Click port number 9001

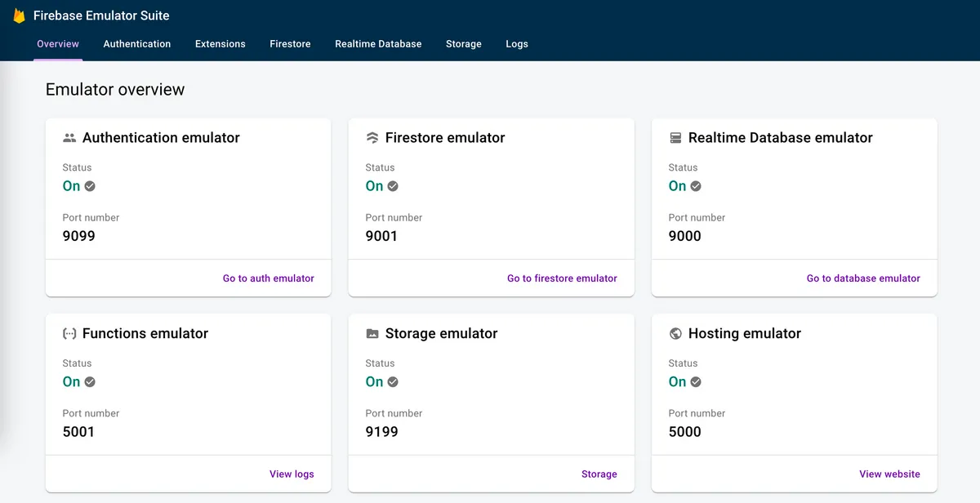pos(381,236)
